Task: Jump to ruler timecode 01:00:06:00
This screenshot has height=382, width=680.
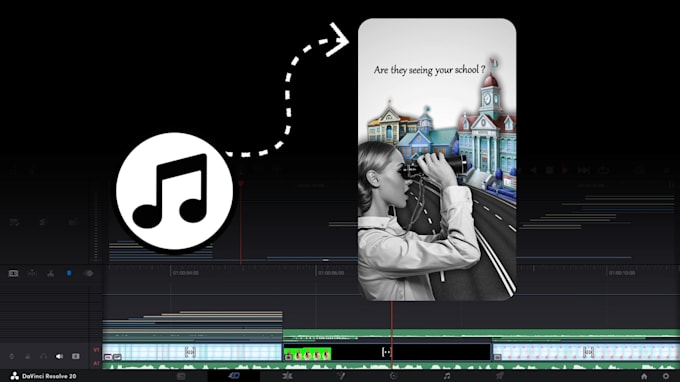Action: pos(331,273)
